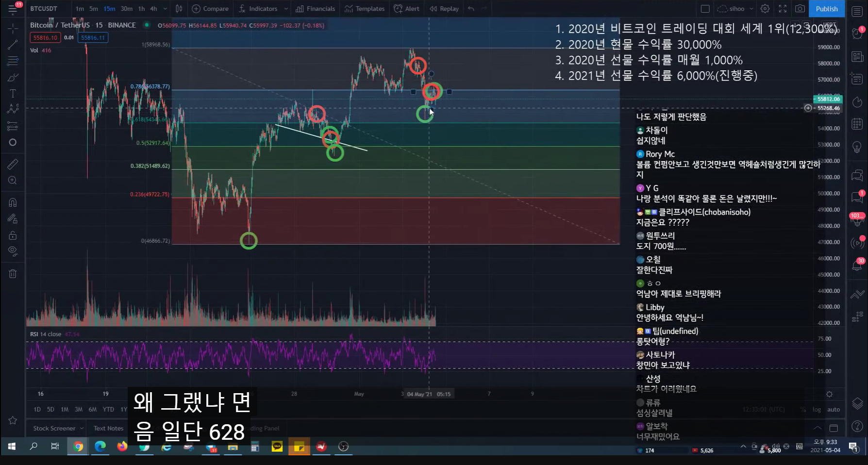Image resolution: width=868 pixels, height=465 pixels.
Task: Open the Indicators dialog
Action: (258, 9)
